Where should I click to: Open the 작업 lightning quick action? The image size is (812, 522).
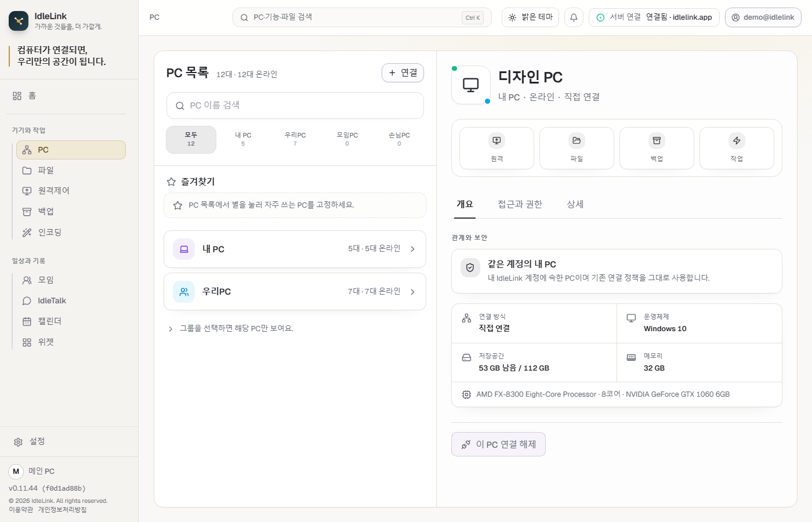[x=737, y=148]
